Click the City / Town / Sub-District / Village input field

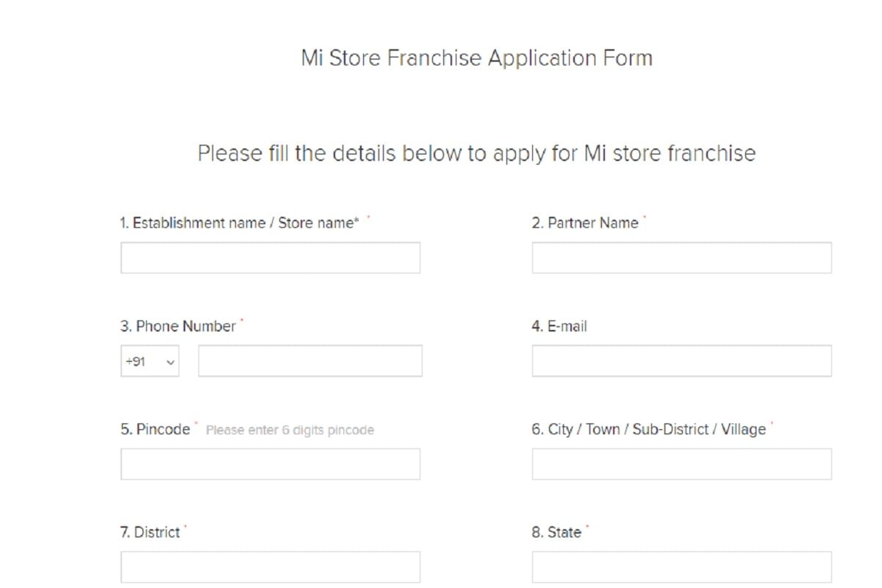[x=681, y=463]
